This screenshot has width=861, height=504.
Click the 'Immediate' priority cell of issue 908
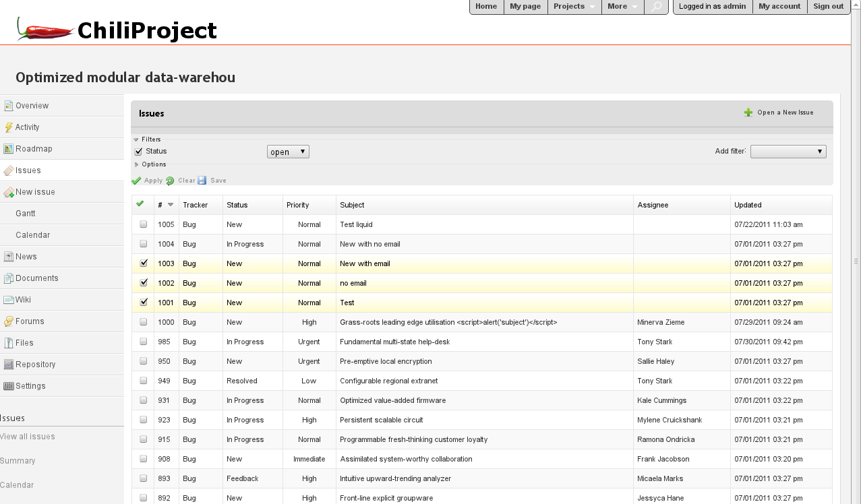click(x=309, y=459)
